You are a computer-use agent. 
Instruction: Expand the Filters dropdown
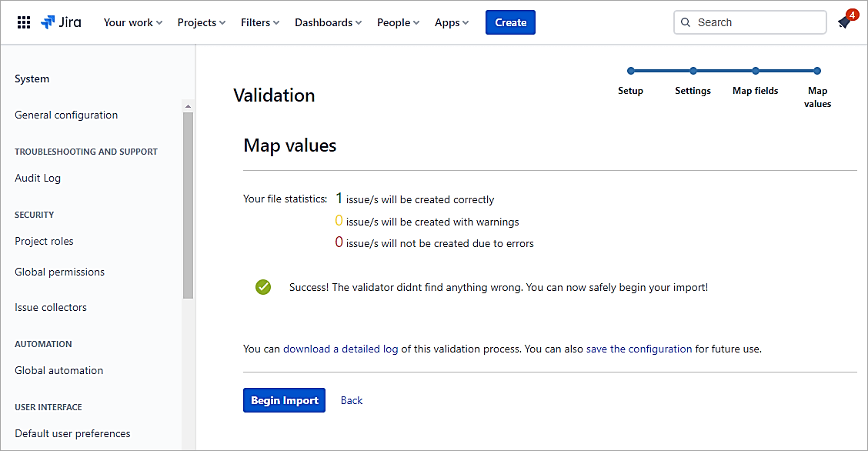point(260,22)
